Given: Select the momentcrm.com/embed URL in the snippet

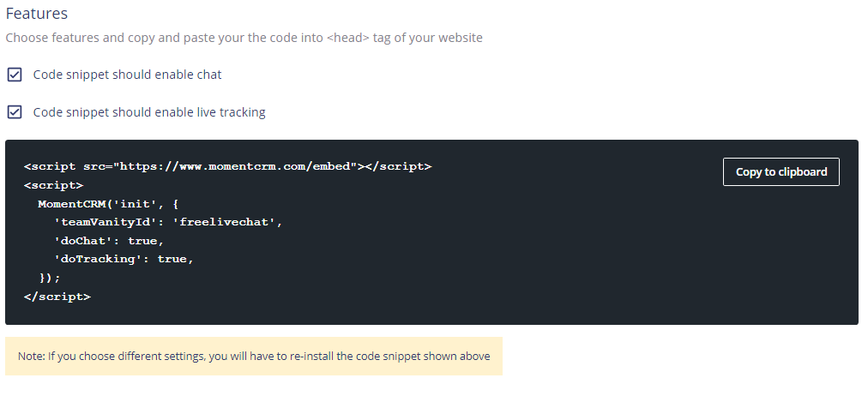Looking at the screenshot, I should click(238, 166).
